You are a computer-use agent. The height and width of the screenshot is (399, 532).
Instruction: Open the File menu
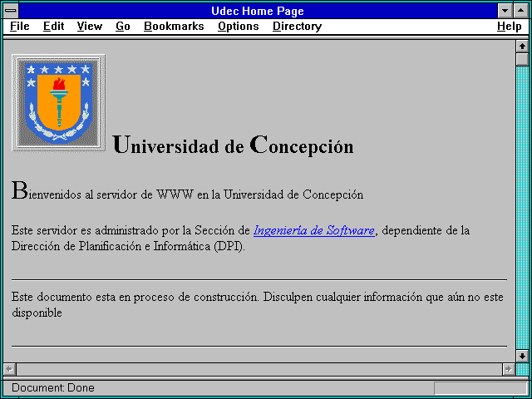click(20, 27)
